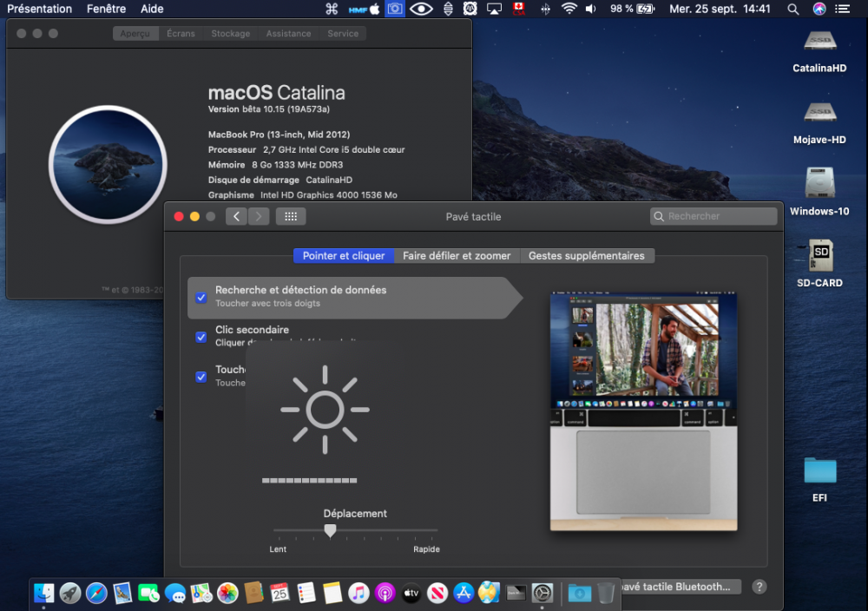Click the trackpad gesture preview video

[643, 411]
